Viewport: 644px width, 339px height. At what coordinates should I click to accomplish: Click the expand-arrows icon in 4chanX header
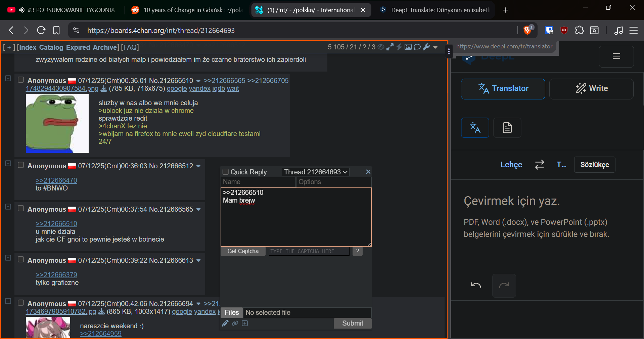click(390, 47)
